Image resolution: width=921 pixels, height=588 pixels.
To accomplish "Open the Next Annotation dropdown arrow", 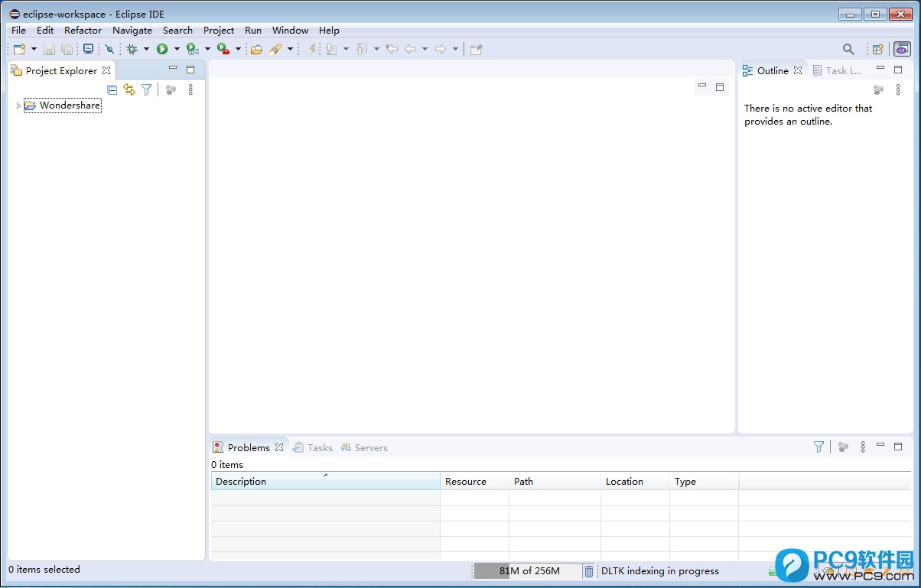I will point(346,49).
